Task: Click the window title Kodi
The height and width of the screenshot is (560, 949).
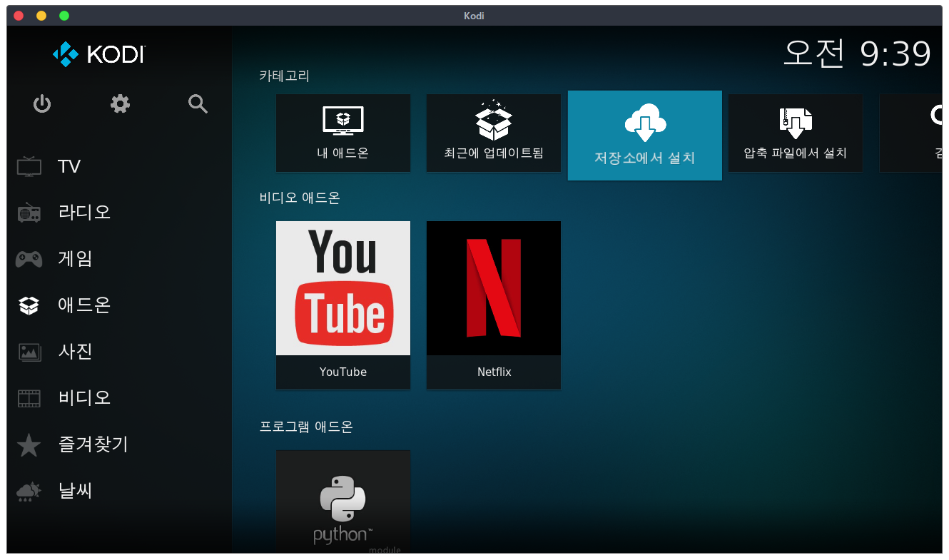Action: point(474,16)
